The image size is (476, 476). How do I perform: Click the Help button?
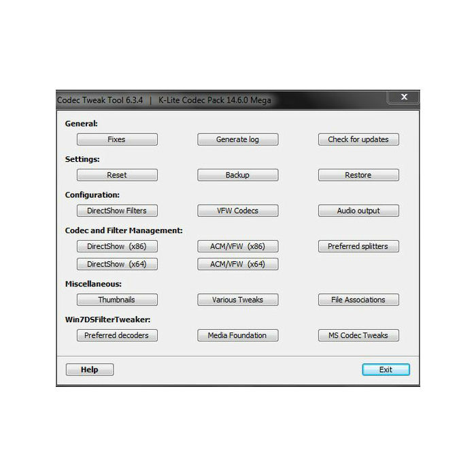click(90, 369)
